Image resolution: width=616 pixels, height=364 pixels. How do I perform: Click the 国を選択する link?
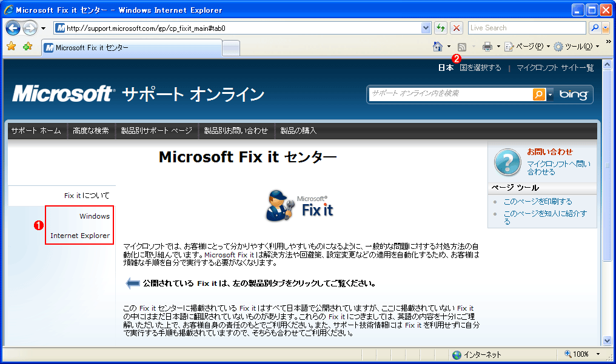(480, 68)
